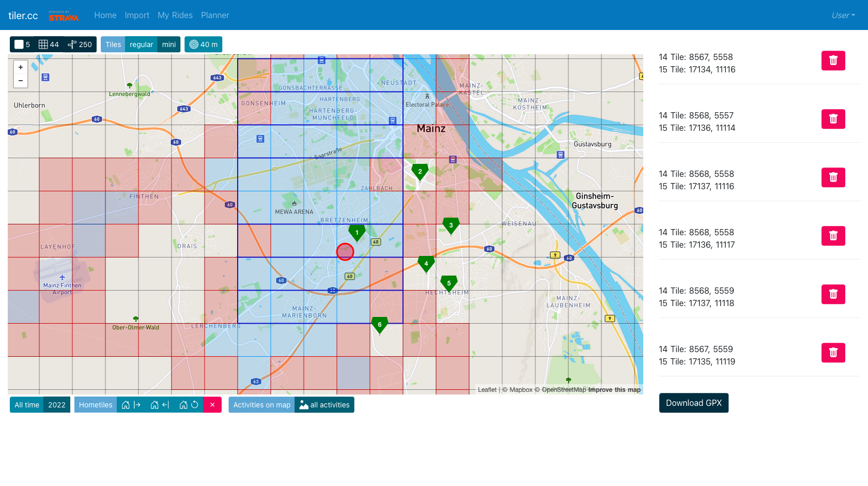The width and height of the screenshot is (868, 486).
Task: Remove the tile 17135, 11119 entry
Action: click(833, 353)
